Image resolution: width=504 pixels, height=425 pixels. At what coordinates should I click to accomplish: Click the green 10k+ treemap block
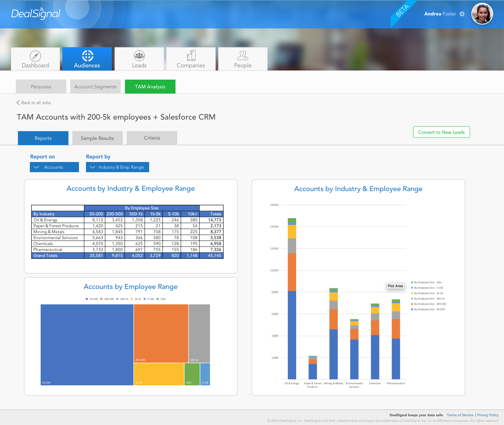pos(192,374)
